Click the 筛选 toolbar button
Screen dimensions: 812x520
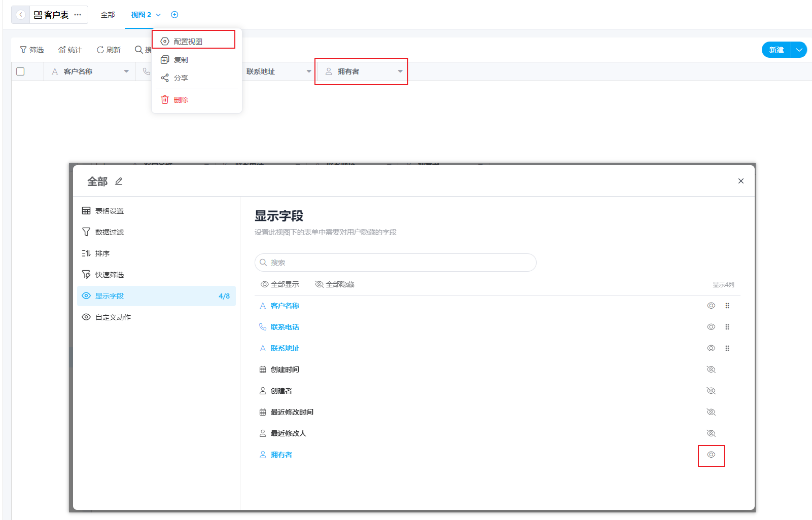coord(31,50)
